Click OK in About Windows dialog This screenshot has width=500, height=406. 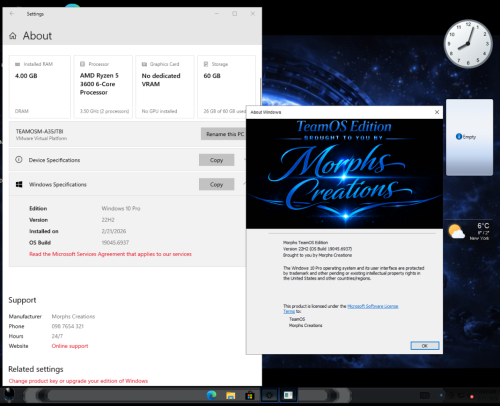pos(425,346)
